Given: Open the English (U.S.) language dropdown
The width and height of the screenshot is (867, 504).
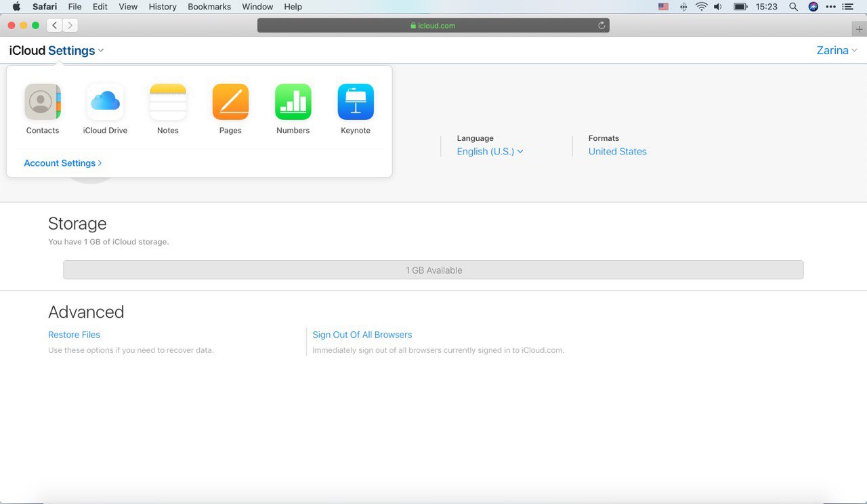Looking at the screenshot, I should click(490, 152).
